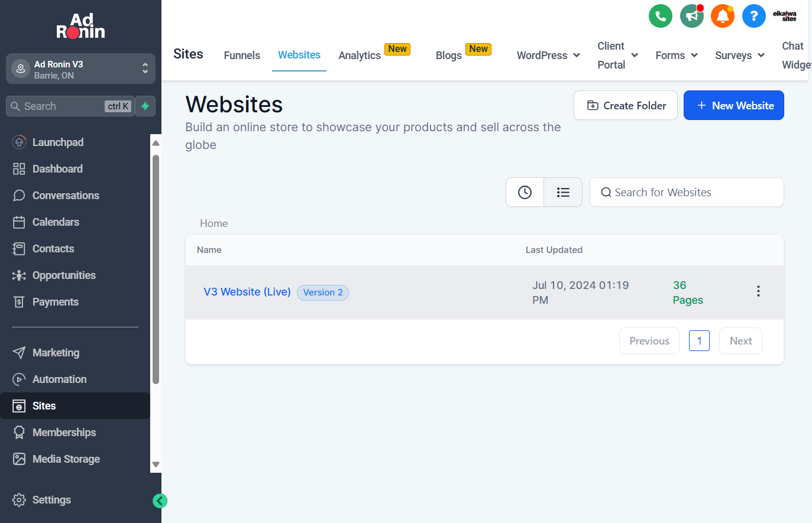Click the Media Storage image icon
This screenshot has height=523, width=812.
point(20,459)
